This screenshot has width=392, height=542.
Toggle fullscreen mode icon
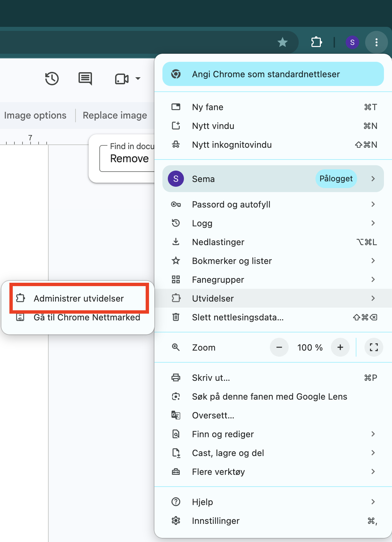pyautogui.click(x=374, y=347)
